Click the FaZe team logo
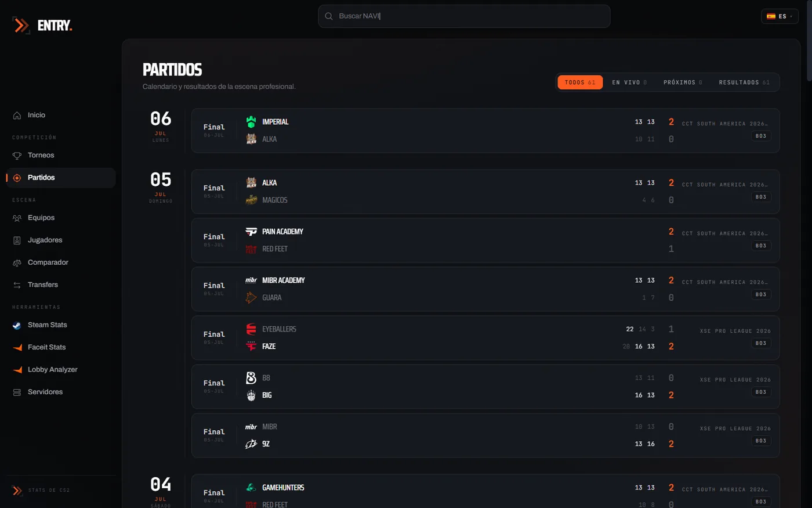This screenshot has height=508, width=812. (251, 347)
